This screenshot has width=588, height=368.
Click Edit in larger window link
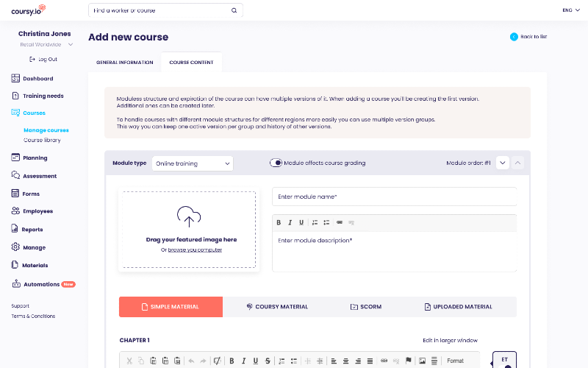450,340
